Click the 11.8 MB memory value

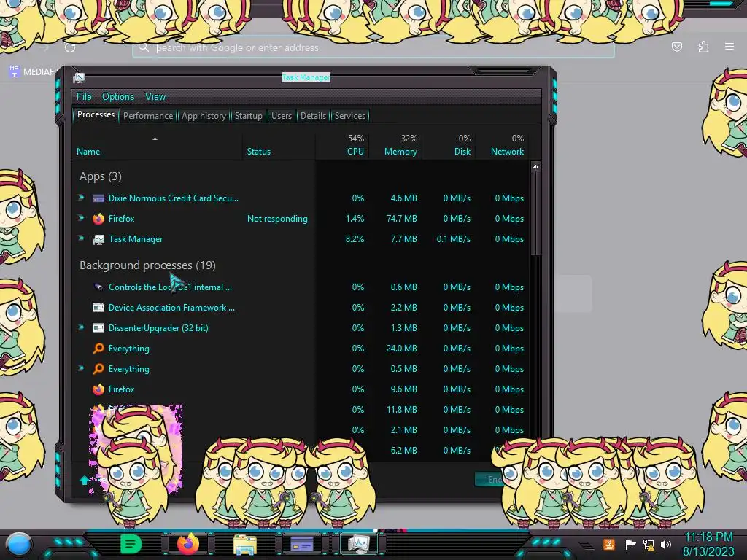[402, 410]
